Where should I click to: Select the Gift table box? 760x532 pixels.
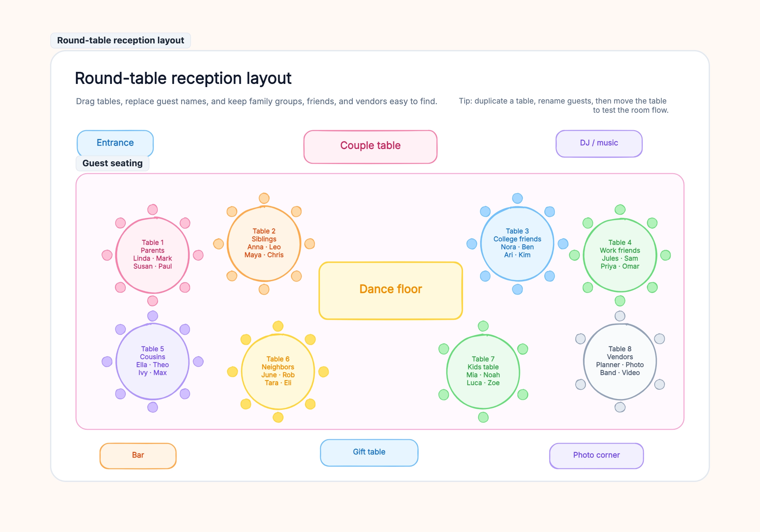pos(369,453)
